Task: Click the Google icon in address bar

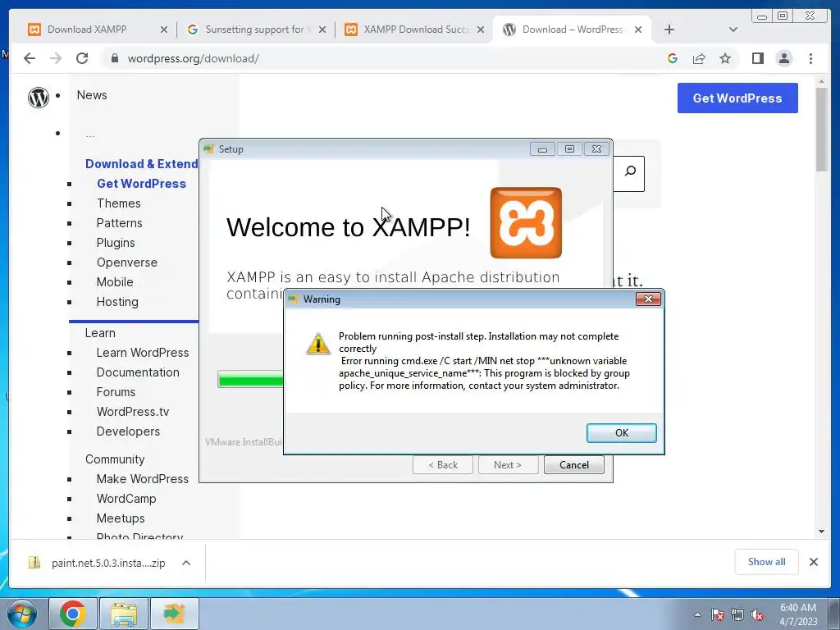Action: (x=673, y=58)
